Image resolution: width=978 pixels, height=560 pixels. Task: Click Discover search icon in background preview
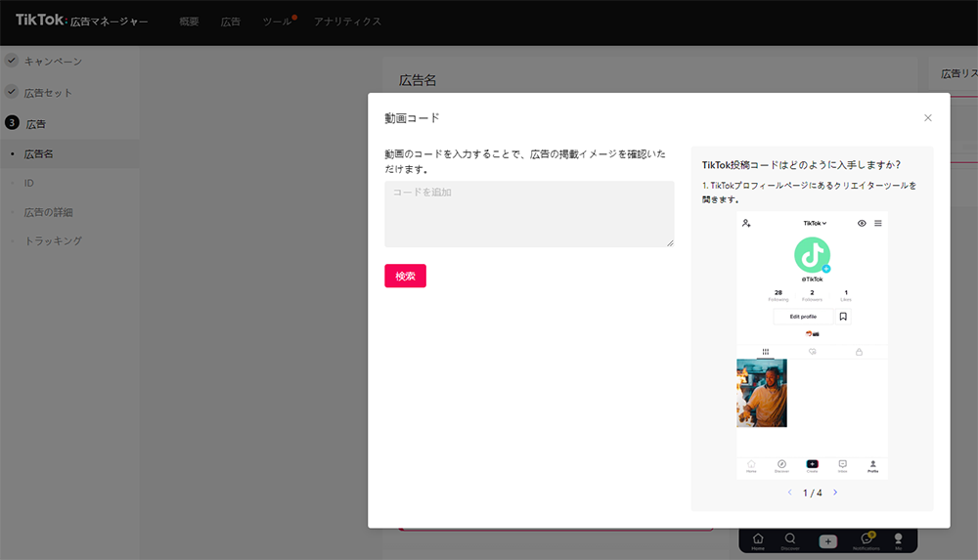[x=789, y=540]
